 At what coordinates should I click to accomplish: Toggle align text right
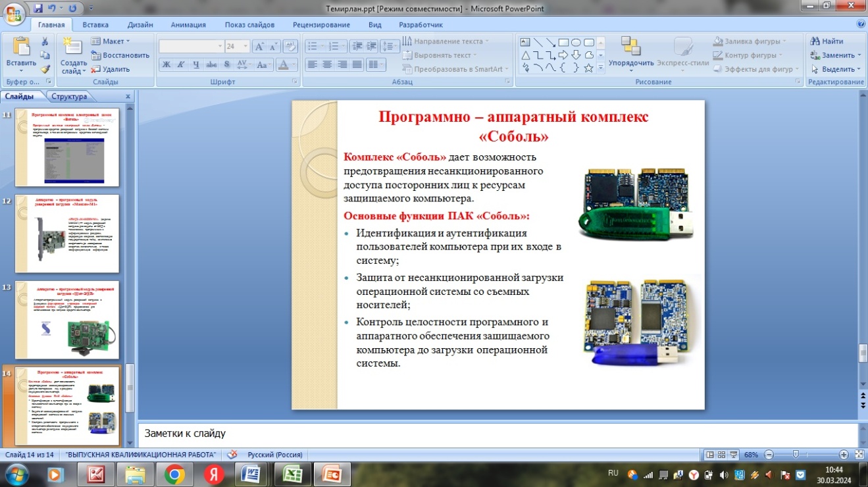pos(342,64)
